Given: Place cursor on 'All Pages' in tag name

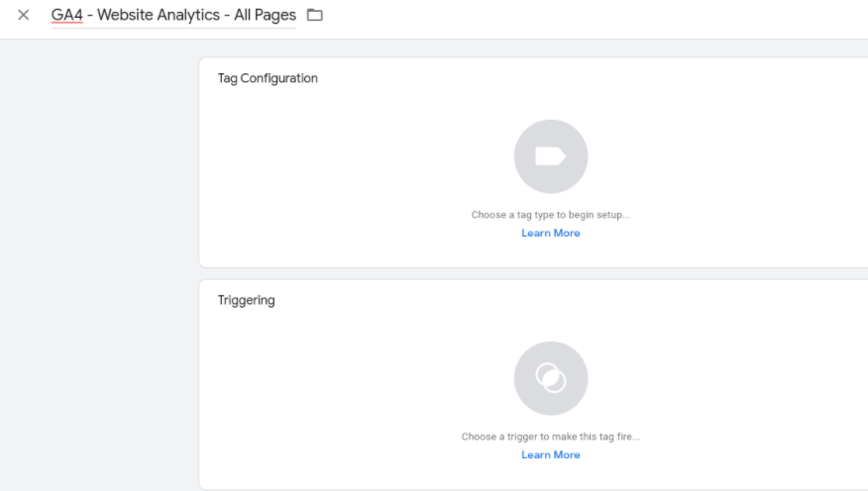Looking at the screenshot, I should point(265,16).
